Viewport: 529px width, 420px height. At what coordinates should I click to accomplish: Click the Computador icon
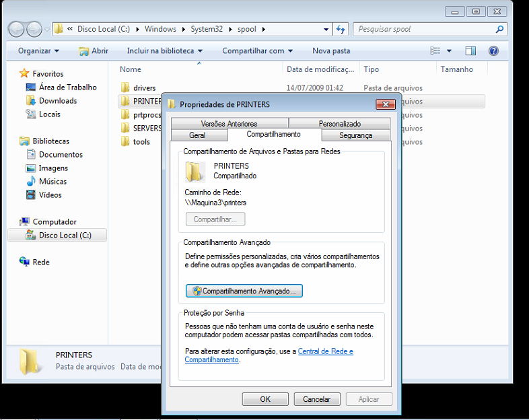(24, 221)
